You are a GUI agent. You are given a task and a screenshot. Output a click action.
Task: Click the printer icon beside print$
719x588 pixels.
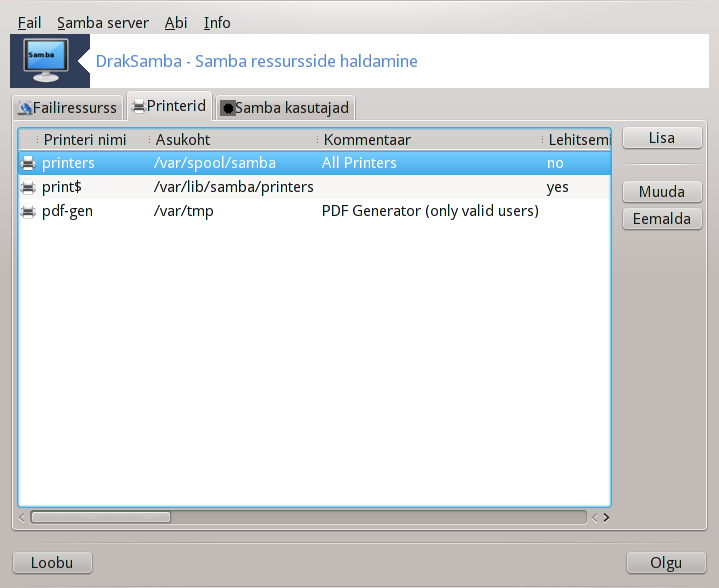[x=28, y=187]
